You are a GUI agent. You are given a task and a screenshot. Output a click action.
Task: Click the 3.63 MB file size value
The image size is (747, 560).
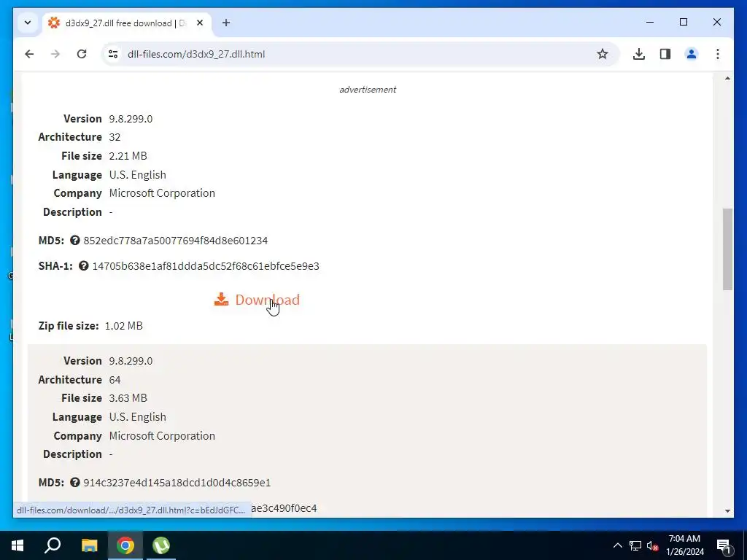click(128, 397)
